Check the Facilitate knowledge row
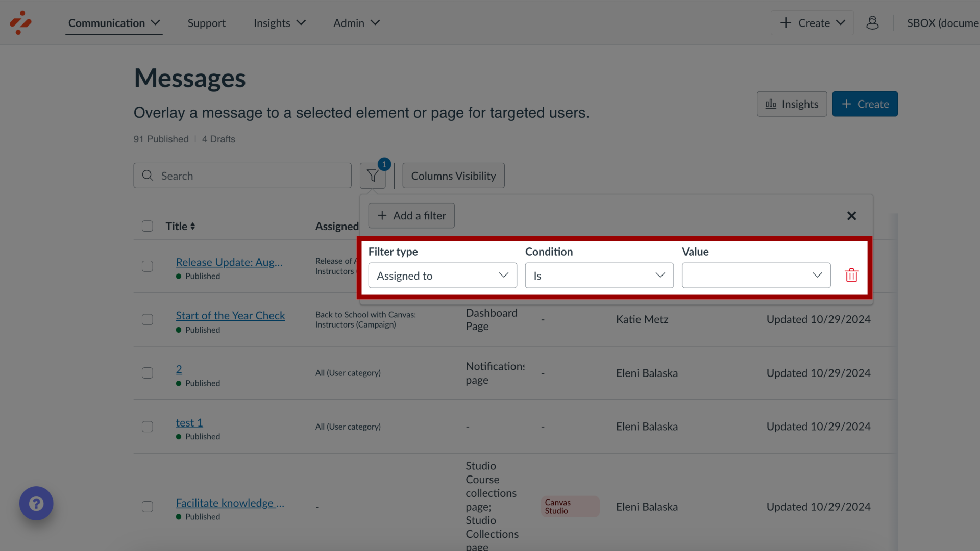The height and width of the screenshot is (551, 980). click(148, 507)
